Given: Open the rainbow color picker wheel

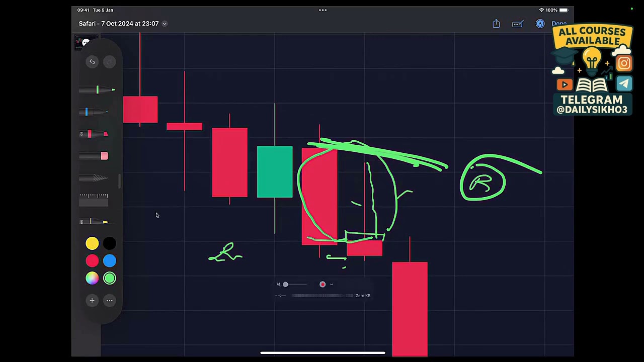Looking at the screenshot, I should click(92, 278).
